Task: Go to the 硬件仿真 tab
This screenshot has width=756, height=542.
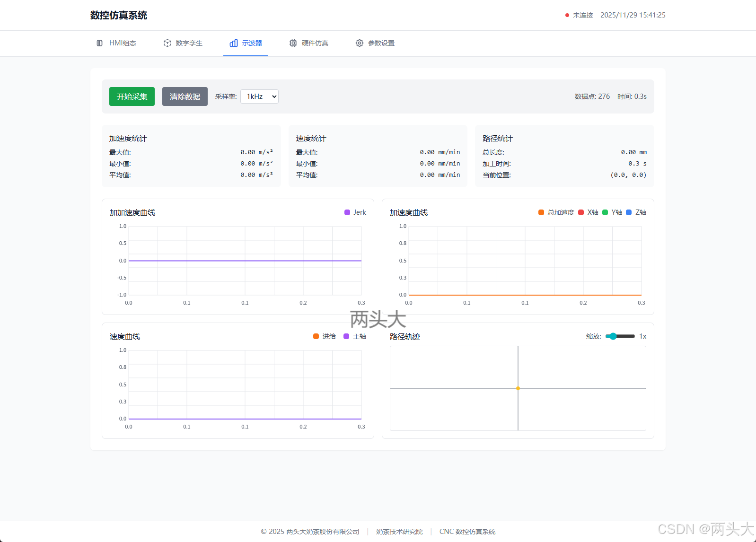Action: [x=309, y=43]
